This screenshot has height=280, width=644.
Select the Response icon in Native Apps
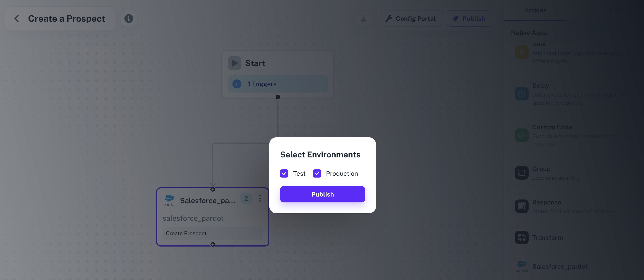(x=522, y=206)
